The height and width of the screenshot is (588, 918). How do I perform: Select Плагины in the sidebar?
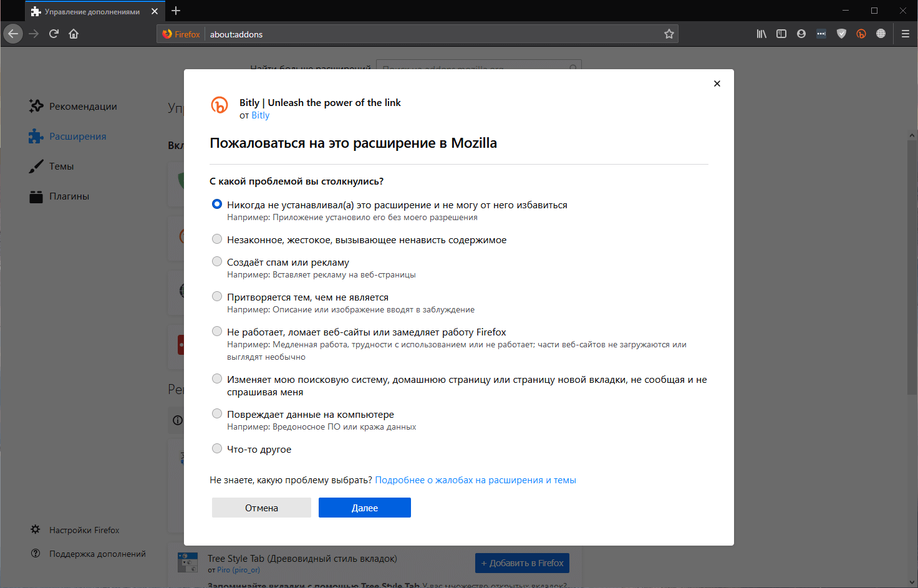click(x=69, y=196)
